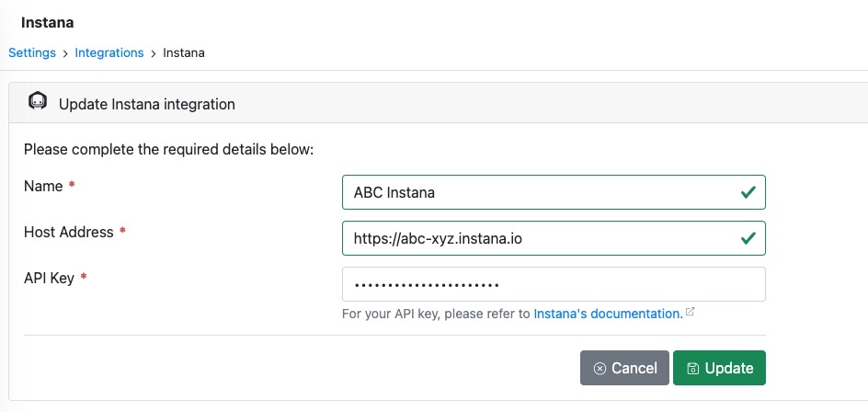Open Instana's documentation link

[608, 314]
